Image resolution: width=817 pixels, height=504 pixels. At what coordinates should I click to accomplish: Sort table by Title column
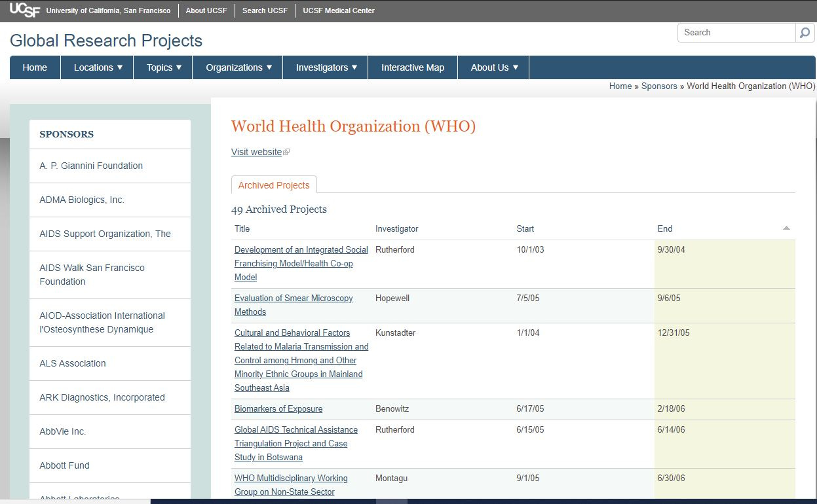point(242,228)
